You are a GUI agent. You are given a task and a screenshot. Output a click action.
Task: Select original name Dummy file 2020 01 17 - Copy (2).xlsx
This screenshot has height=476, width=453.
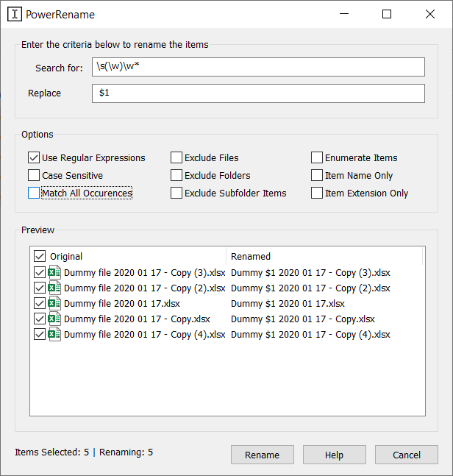(145, 288)
